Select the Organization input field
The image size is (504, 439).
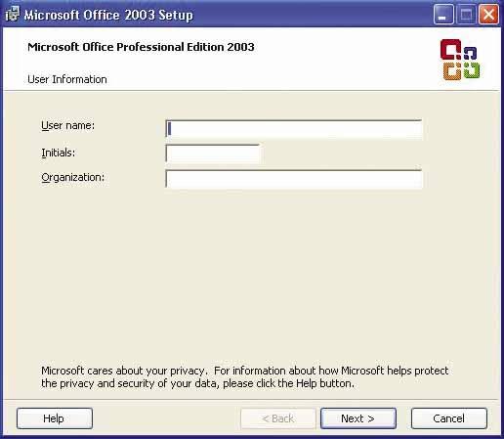pos(294,179)
